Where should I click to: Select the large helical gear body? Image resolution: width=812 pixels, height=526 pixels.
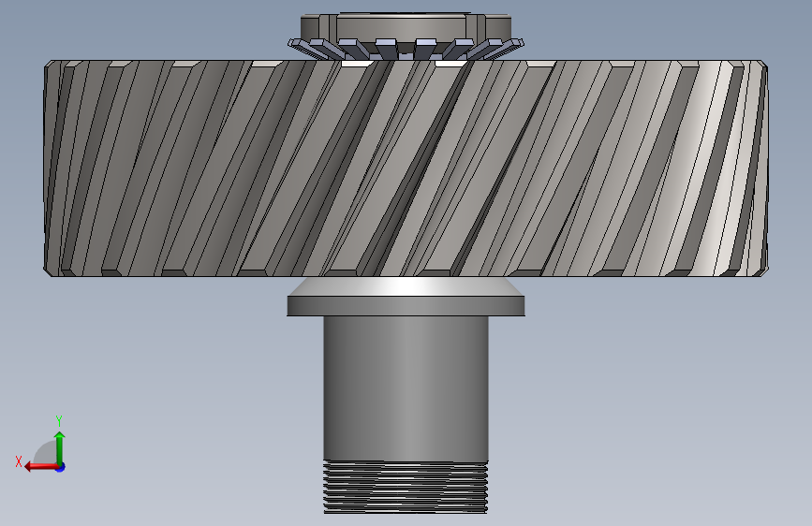(406, 168)
